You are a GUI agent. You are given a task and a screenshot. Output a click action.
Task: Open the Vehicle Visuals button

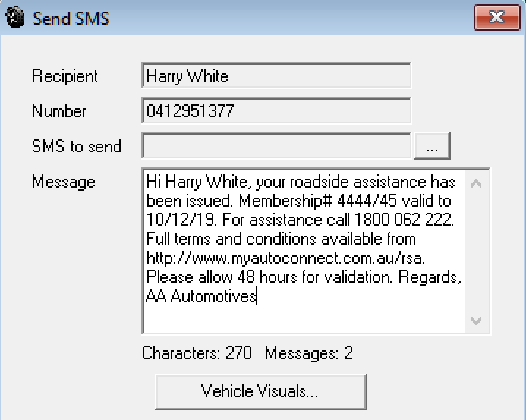[261, 392]
